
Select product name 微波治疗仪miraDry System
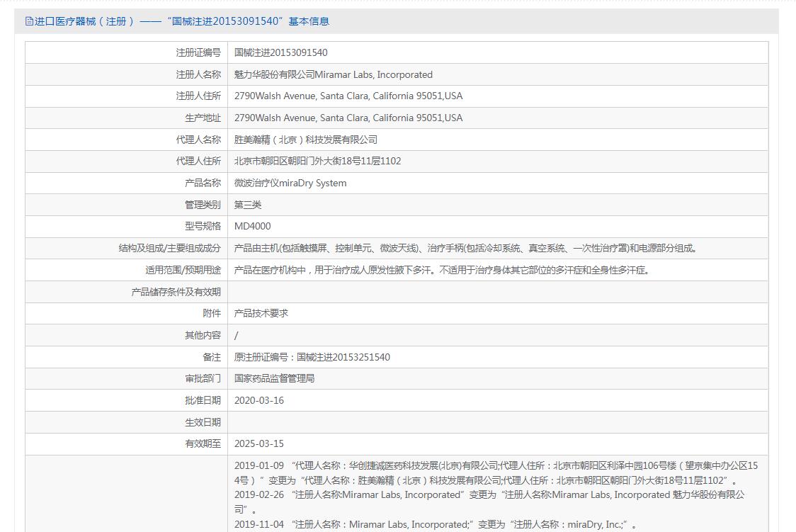(x=290, y=183)
